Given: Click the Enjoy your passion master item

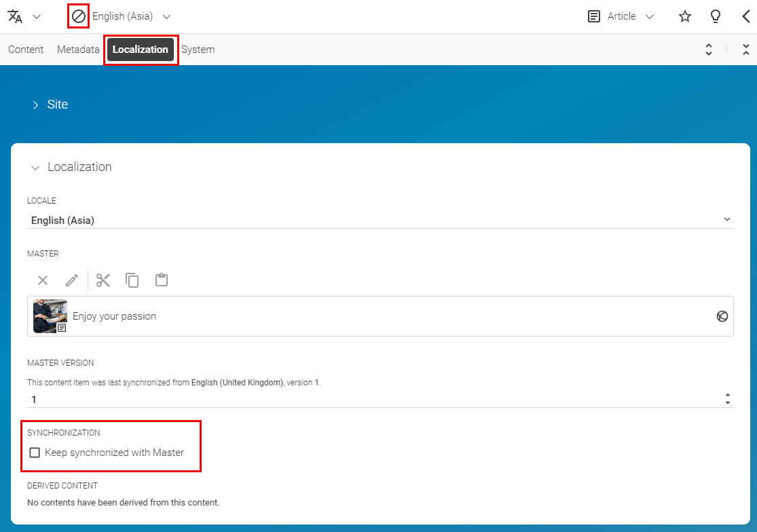Looking at the screenshot, I should (x=114, y=316).
